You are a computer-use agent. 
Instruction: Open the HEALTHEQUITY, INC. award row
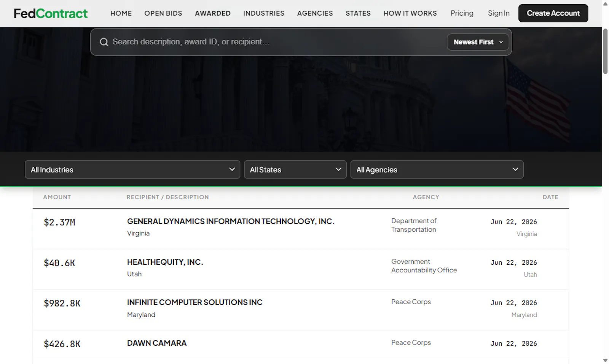coord(165,262)
